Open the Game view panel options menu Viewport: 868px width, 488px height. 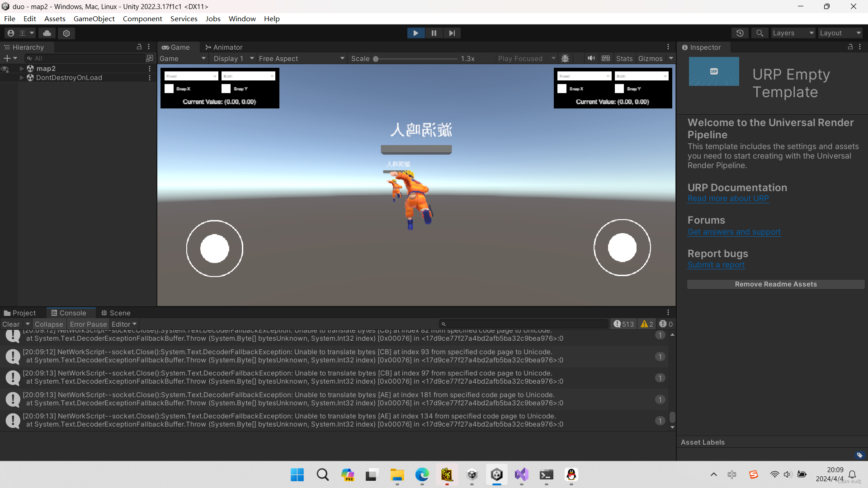668,47
